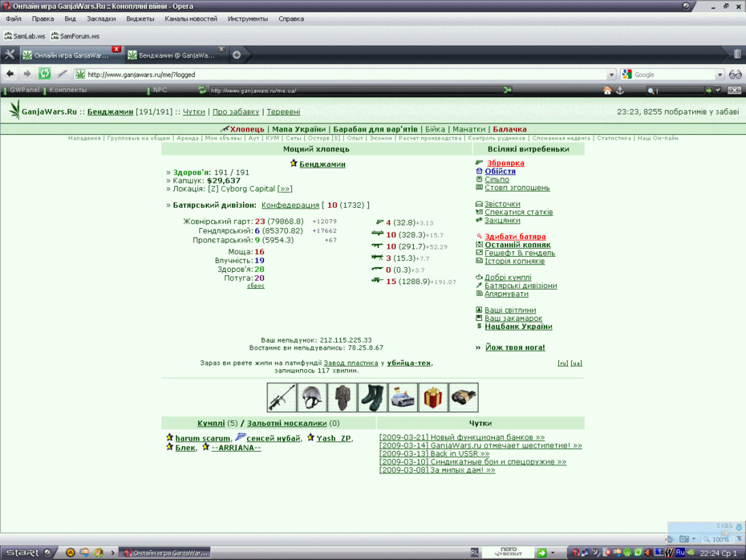Reload the page with the green refresh icon
Image resolution: width=746 pixels, height=560 pixels.
pos(45,74)
